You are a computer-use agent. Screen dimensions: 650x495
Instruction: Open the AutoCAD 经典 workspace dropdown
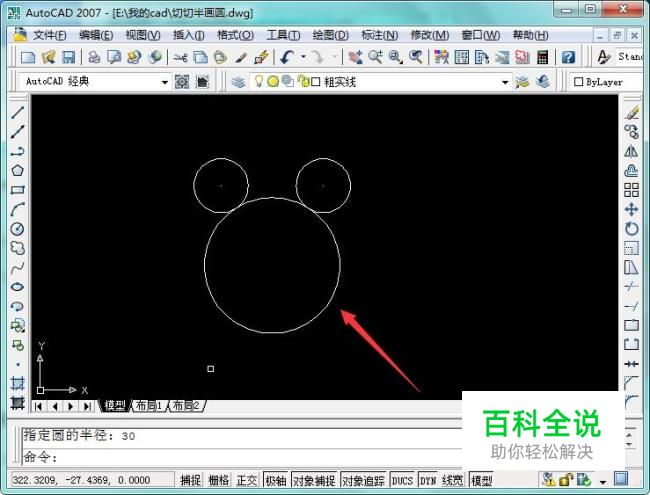pos(165,82)
